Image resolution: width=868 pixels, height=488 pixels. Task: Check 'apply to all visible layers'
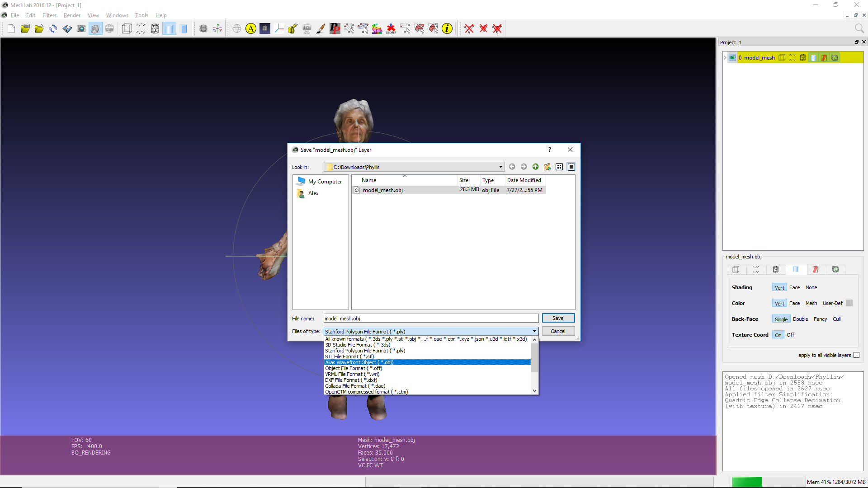click(x=857, y=355)
